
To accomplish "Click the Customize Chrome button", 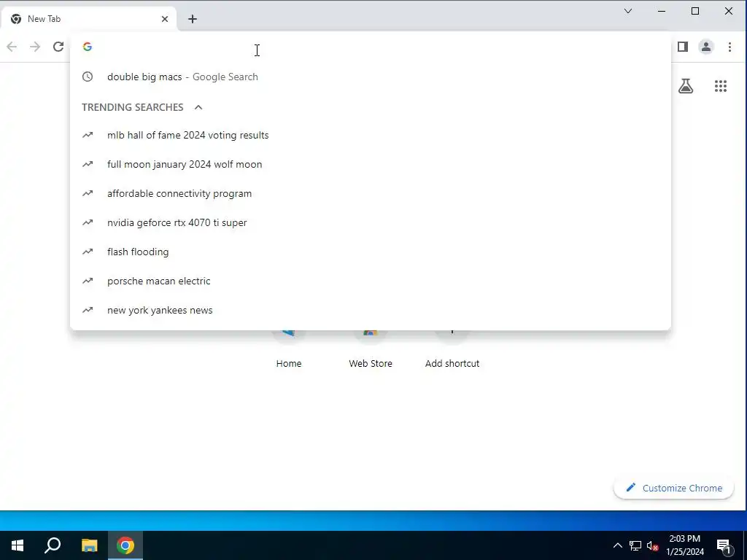I will (673, 488).
